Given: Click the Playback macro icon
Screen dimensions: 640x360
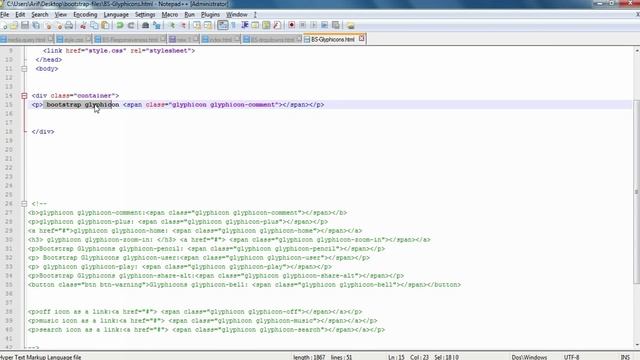Looking at the screenshot, I should 313,26.
